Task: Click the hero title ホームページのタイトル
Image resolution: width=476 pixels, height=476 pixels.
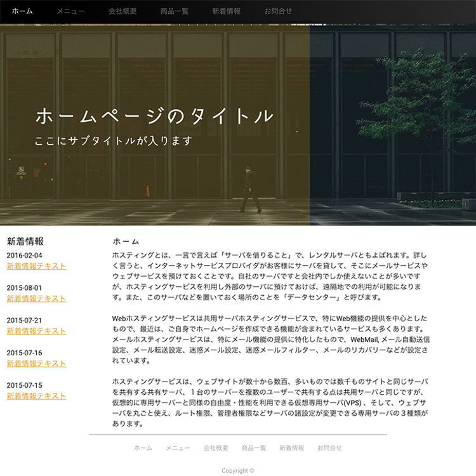Action: tap(154, 116)
